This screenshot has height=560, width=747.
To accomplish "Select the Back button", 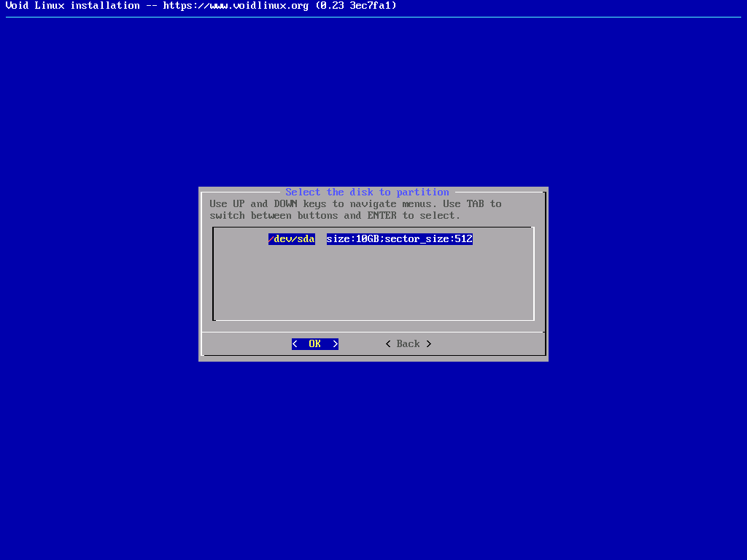I will [409, 344].
